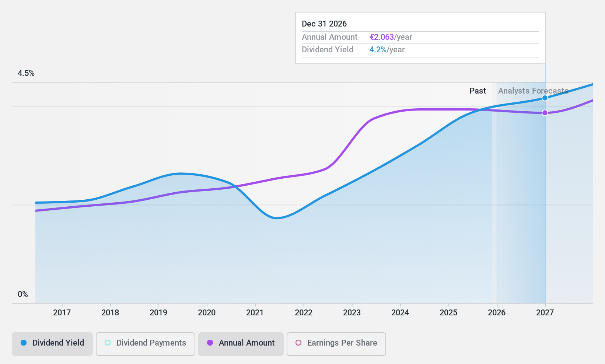Select the Analysts Forecasts label
Image resolution: width=605 pixels, height=364 pixels.
(x=533, y=91)
